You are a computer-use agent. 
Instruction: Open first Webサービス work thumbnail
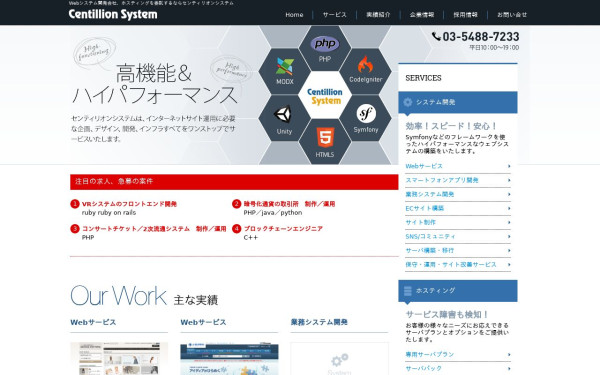119,359
